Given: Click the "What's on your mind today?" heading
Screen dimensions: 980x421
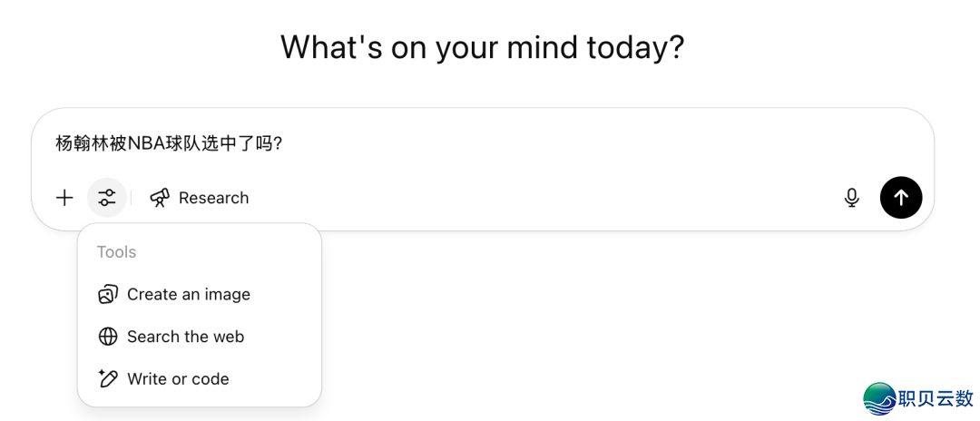Looking at the screenshot, I should (x=482, y=47).
